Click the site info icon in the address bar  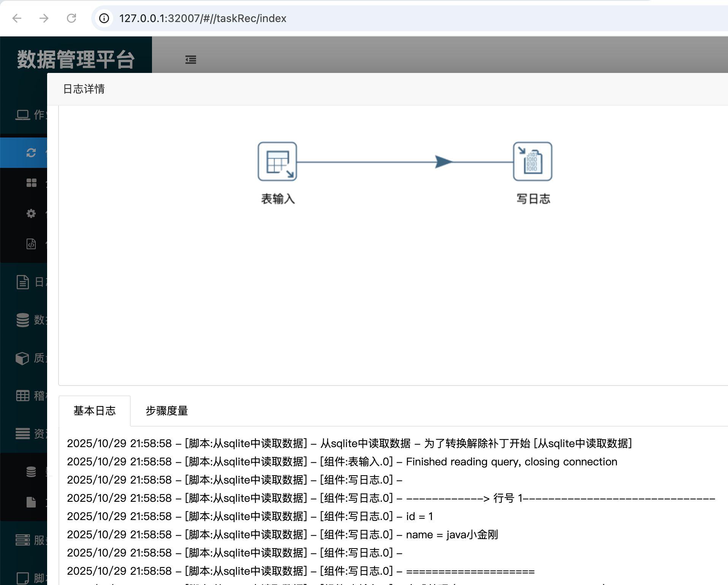pyautogui.click(x=104, y=18)
